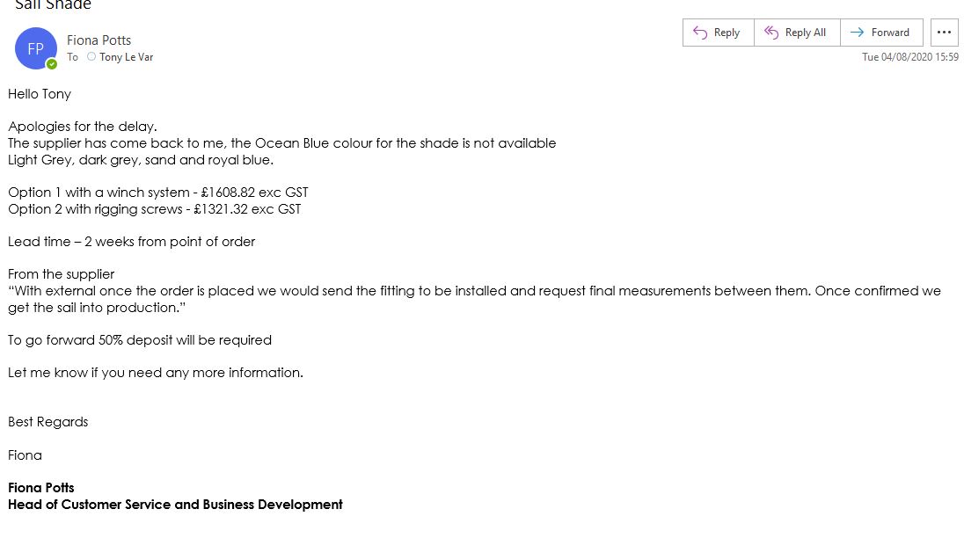
Task: Click presence circle beside Tony Le Var
Action: click(91, 57)
